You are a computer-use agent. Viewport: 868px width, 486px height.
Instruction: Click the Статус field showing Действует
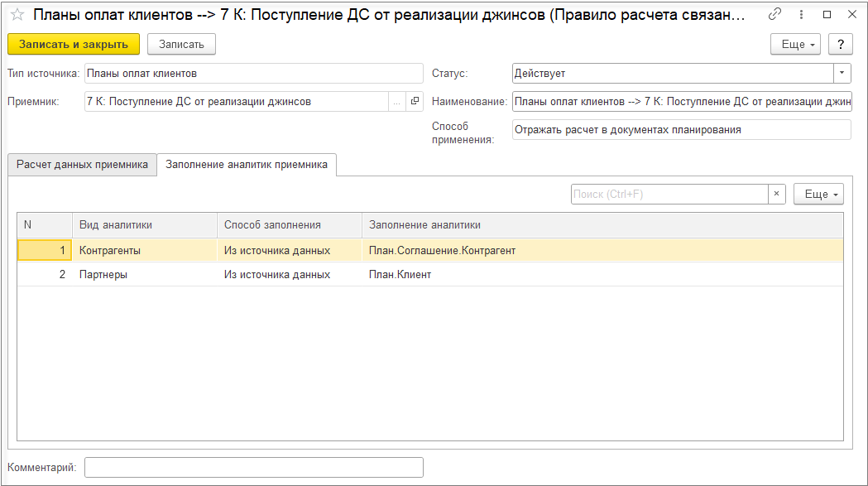click(673, 73)
